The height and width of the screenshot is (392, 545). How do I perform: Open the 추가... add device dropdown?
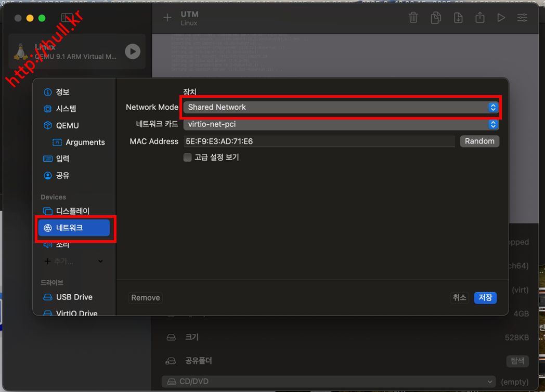(x=74, y=261)
